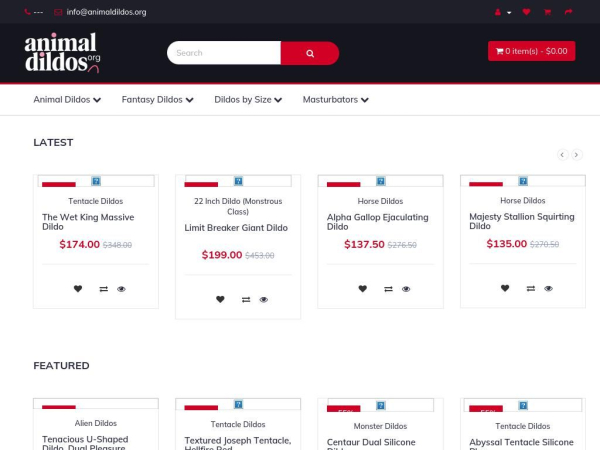Expand the Animal category menu
Screen dimensions: 600x450
click(67, 100)
